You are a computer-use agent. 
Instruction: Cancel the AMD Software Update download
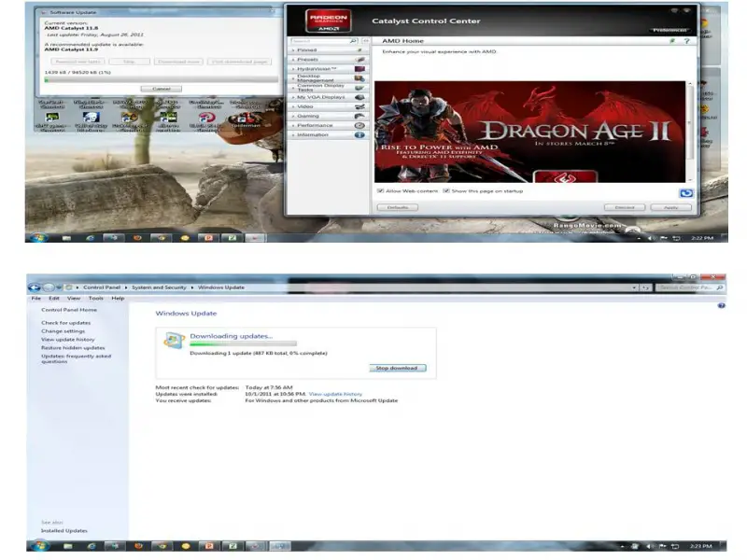click(162, 89)
